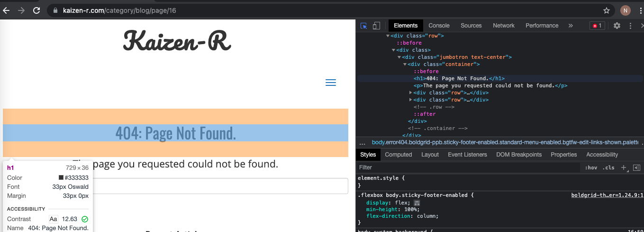Show more DevTools tabs with the chevron
The width and height of the screenshot is (644, 232).
click(x=571, y=26)
